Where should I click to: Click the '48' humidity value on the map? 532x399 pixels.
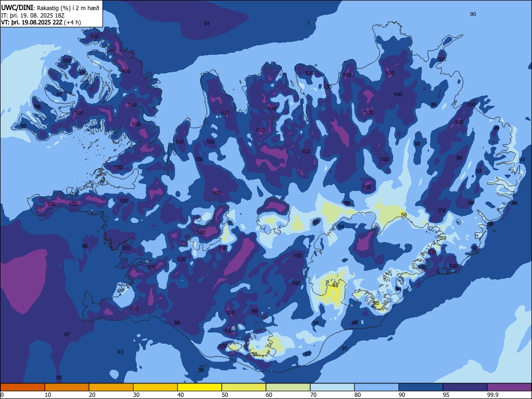(x=335, y=285)
